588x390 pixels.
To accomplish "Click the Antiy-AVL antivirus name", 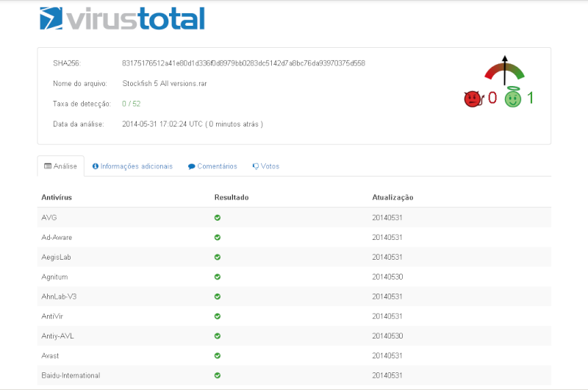I will coord(57,336).
